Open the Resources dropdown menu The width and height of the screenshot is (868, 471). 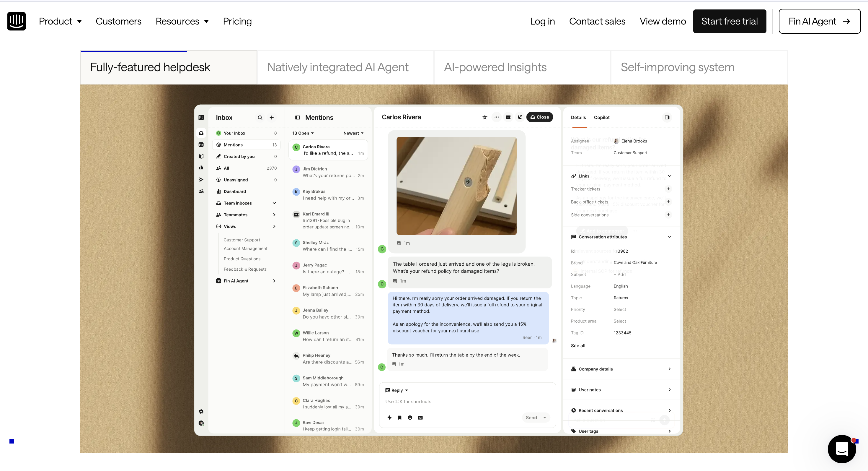tap(182, 21)
